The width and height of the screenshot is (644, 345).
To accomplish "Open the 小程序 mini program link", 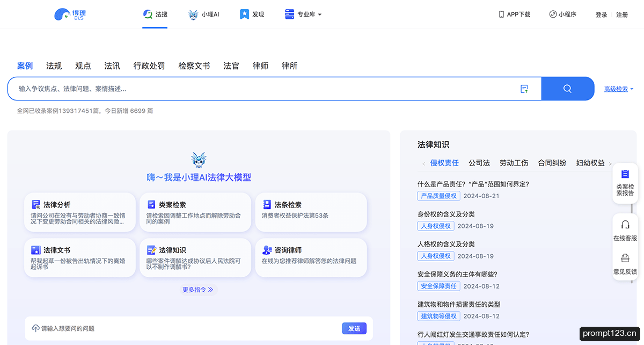I will 562,15.
